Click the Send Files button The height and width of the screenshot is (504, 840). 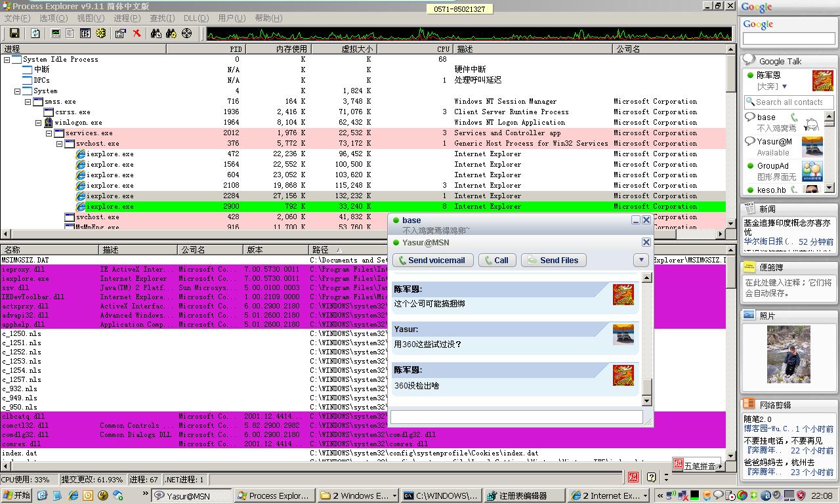pos(553,261)
